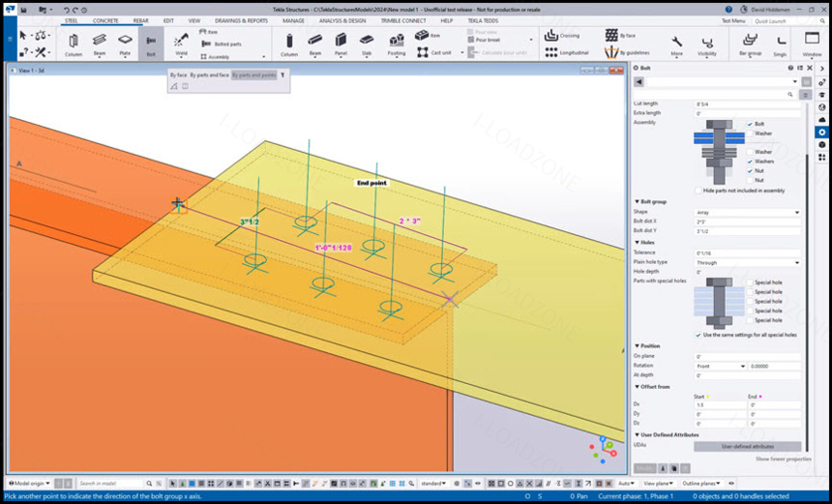Open the Window tool in ribbon
Viewport: 832px width, 504px height.
click(x=812, y=44)
